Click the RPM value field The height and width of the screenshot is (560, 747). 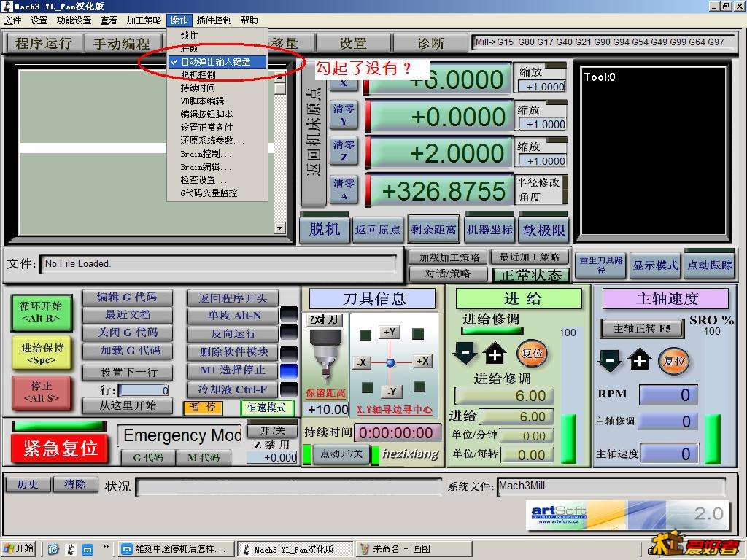click(x=668, y=394)
